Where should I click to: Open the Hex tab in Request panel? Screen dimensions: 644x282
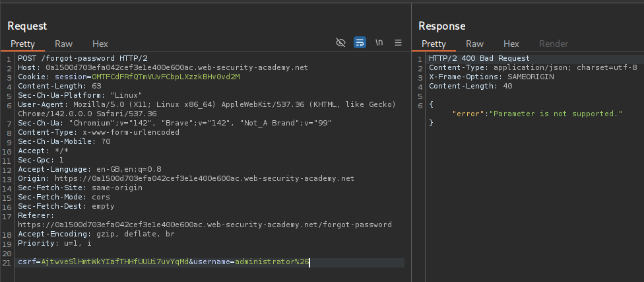pos(100,44)
